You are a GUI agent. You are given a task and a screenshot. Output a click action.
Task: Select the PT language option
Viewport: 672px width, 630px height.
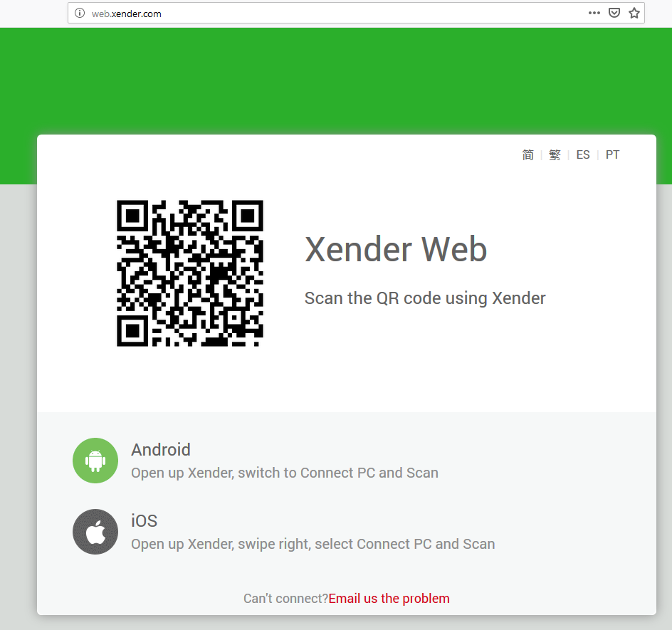click(x=611, y=154)
